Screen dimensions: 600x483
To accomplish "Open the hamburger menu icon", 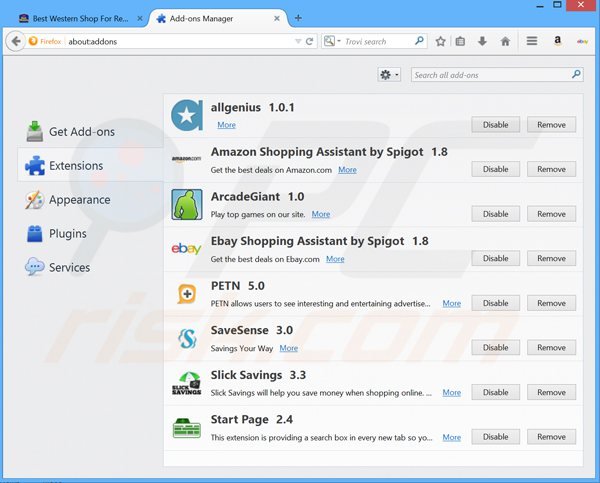I will pos(532,41).
